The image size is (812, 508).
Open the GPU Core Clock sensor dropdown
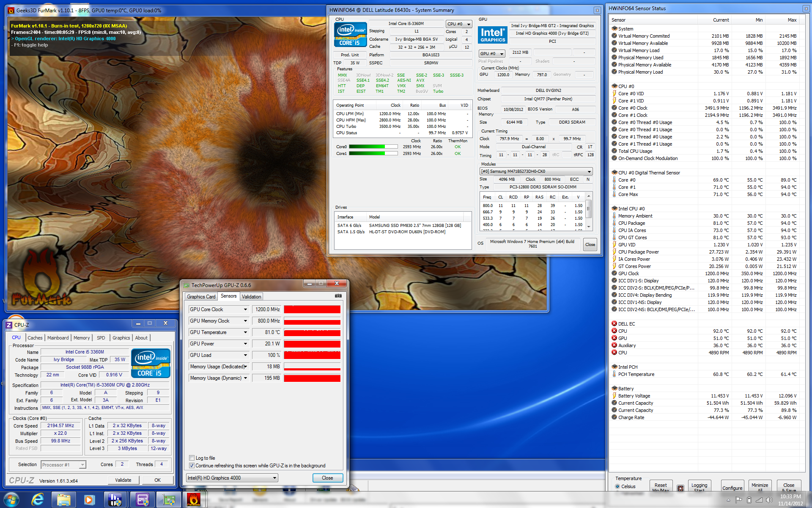245,309
